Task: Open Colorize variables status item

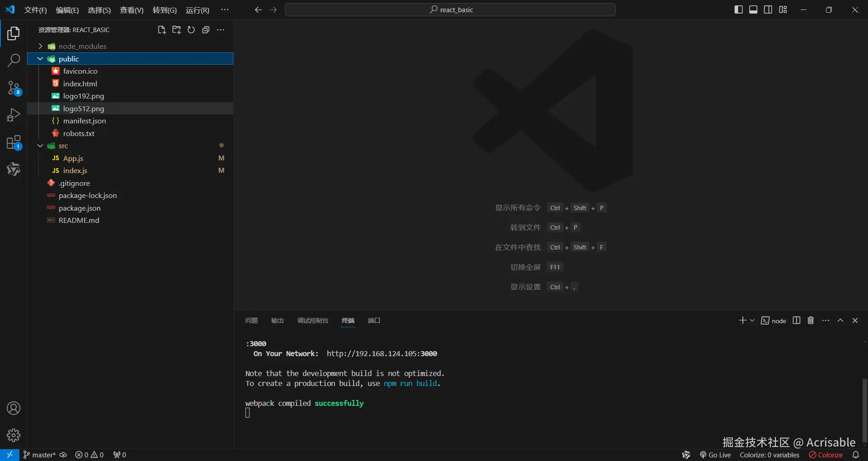Action: (x=769, y=455)
